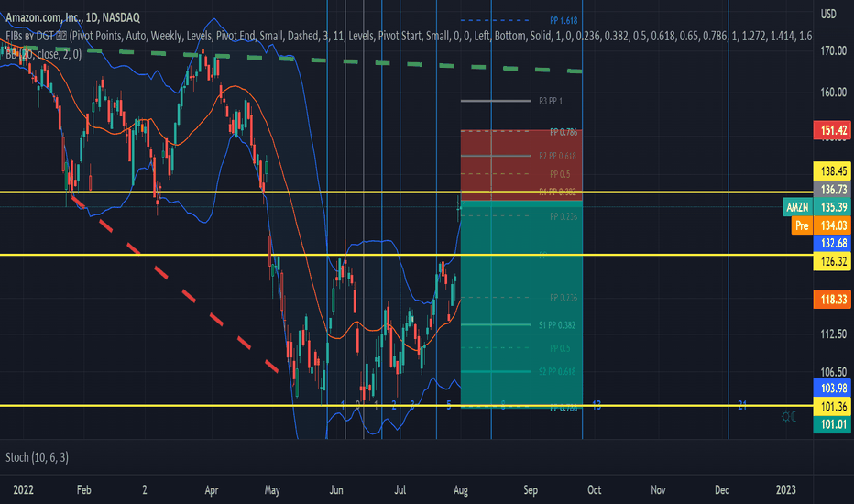Open the FIBs by DGT indicator legend
The width and height of the screenshot is (854, 504).
[x=409, y=36]
